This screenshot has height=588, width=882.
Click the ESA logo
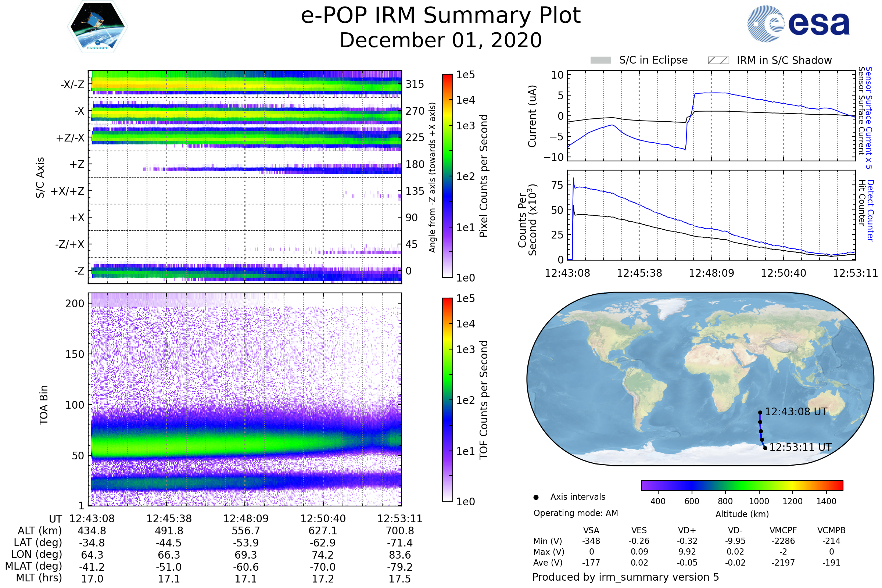(798, 23)
